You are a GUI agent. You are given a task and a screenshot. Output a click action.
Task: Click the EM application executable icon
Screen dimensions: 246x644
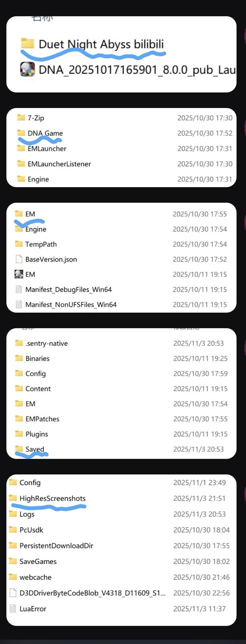click(x=19, y=274)
